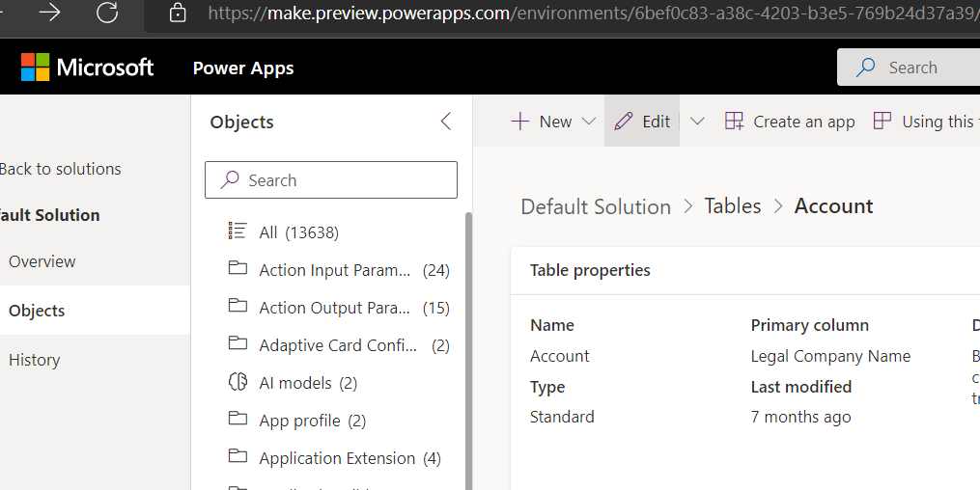This screenshot has height=490, width=980.
Task: Click the browser forward arrow
Action: pos(49,13)
